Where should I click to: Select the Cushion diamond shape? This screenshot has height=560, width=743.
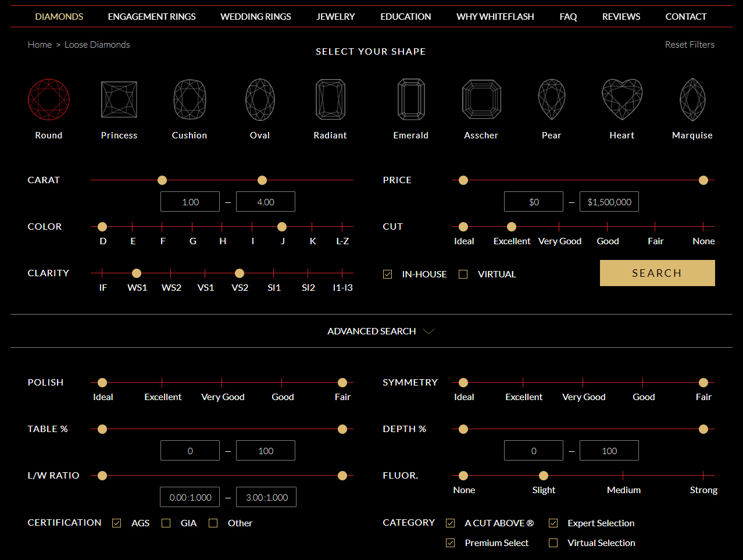[189, 99]
